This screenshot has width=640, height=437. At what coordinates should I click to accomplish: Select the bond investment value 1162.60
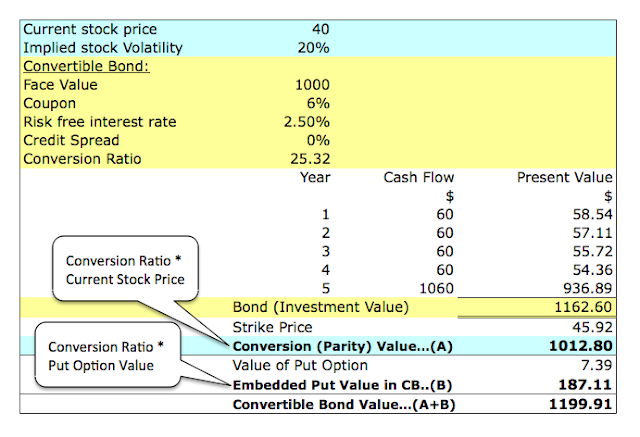(x=583, y=307)
